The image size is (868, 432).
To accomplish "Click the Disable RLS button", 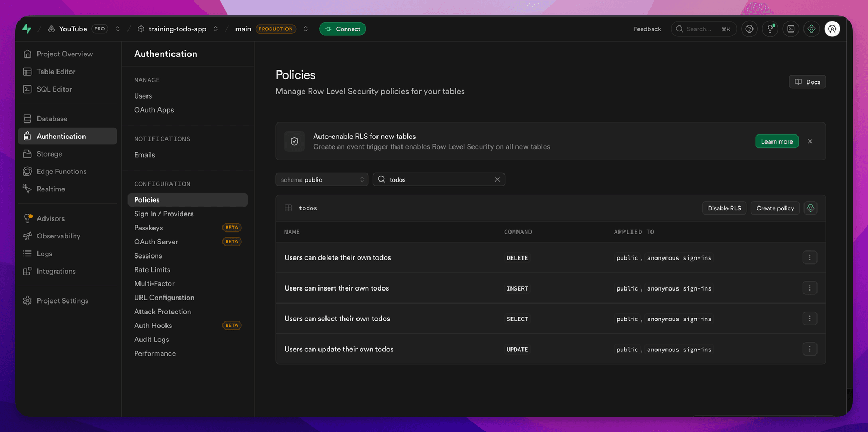I will (724, 208).
